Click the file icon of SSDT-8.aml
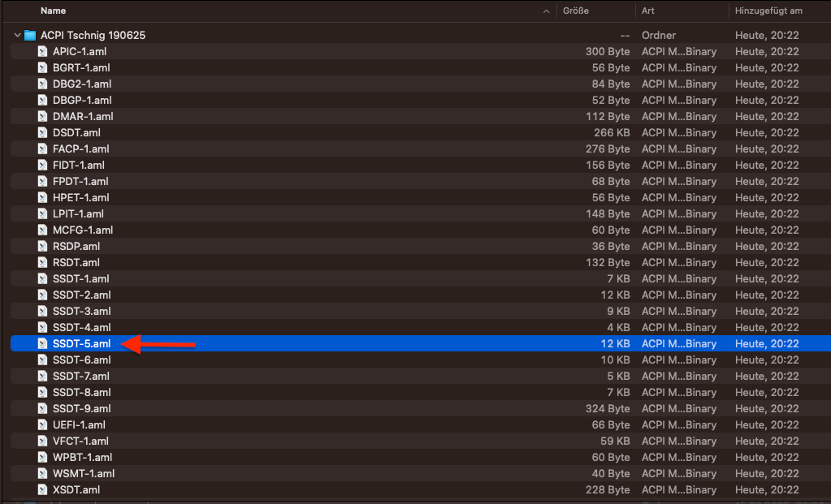 click(x=42, y=392)
